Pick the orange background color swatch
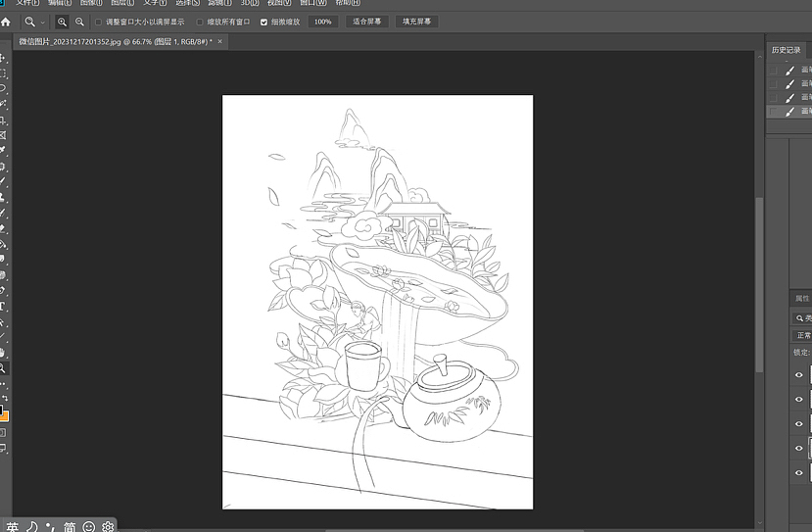The image size is (812, 532). [x=6, y=417]
